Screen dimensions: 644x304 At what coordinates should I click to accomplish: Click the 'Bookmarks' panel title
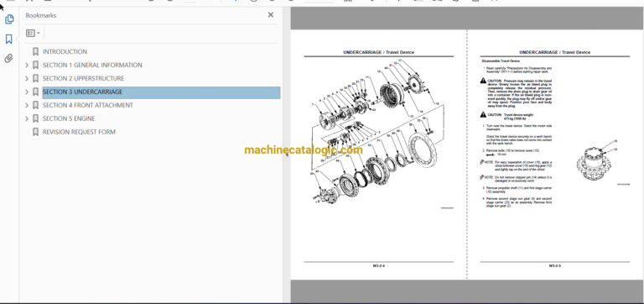tap(40, 15)
